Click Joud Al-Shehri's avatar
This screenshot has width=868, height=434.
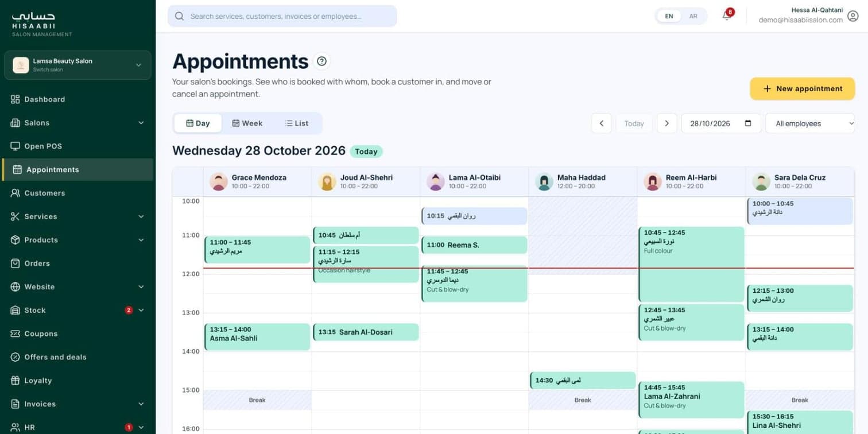(x=327, y=181)
